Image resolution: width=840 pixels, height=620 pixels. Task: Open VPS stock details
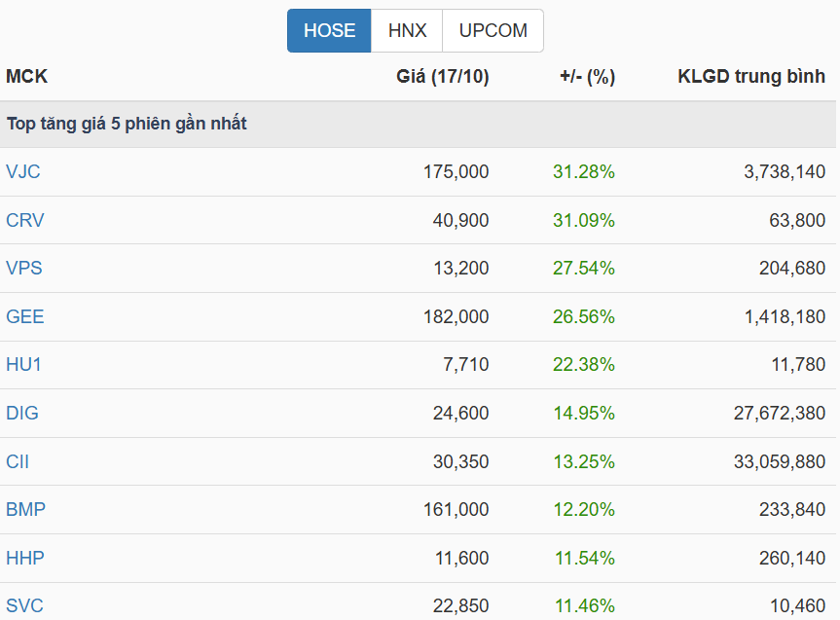pos(24,268)
